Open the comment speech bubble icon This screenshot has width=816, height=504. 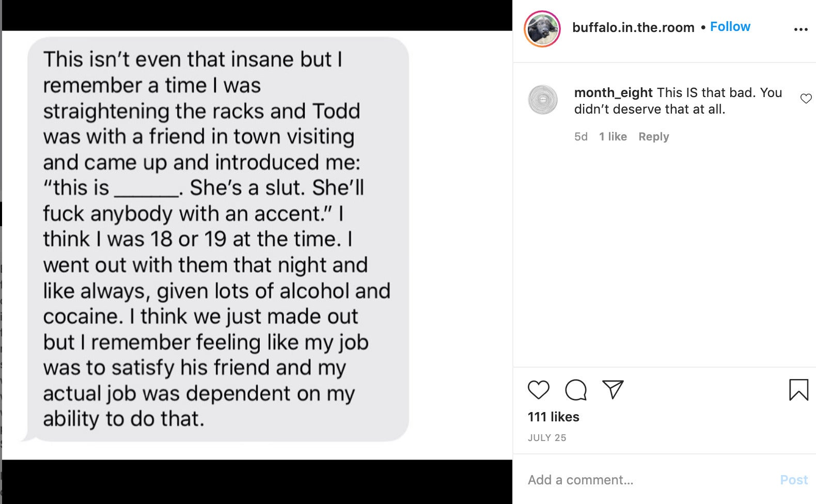coord(576,390)
